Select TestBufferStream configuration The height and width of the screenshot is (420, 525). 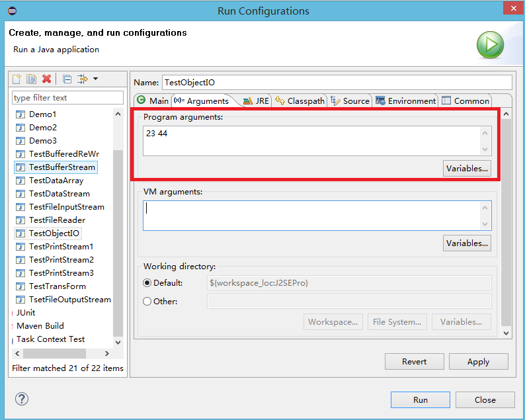[62, 167]
